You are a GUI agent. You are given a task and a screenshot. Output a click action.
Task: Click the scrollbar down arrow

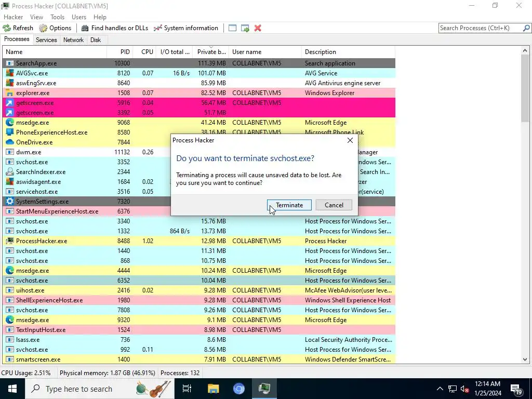click(525, 360)
